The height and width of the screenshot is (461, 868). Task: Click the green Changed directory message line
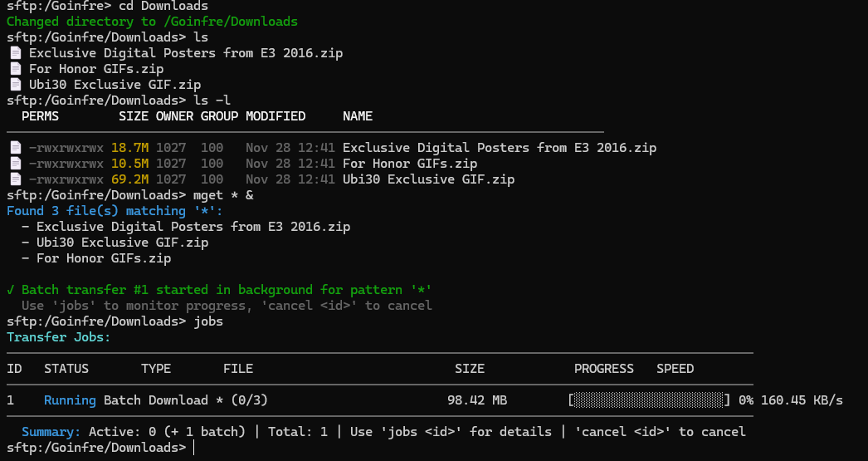click(152, 22)
